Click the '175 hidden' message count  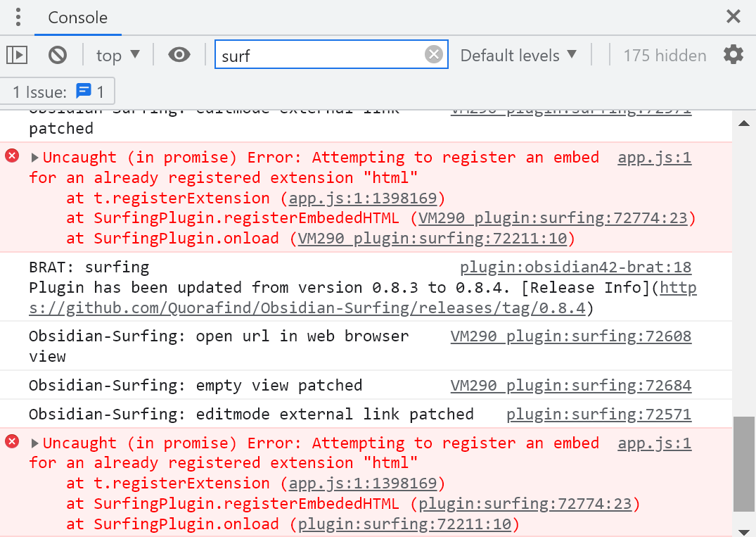(665, 56)
